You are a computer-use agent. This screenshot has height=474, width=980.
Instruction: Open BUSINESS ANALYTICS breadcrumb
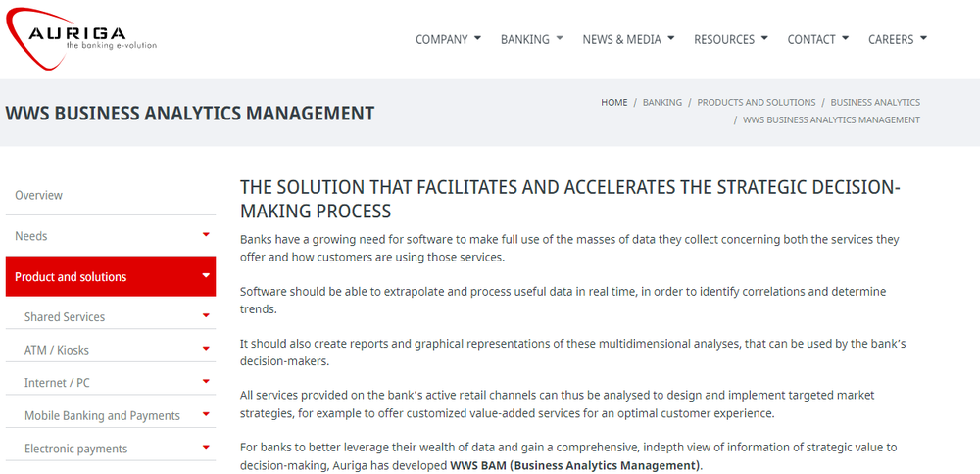coord(875,102)
